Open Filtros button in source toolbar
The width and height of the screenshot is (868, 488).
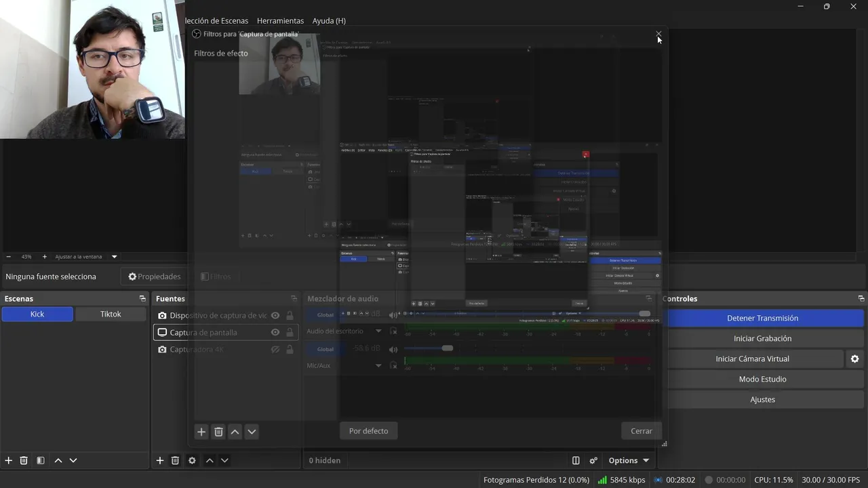coord(216,277)
